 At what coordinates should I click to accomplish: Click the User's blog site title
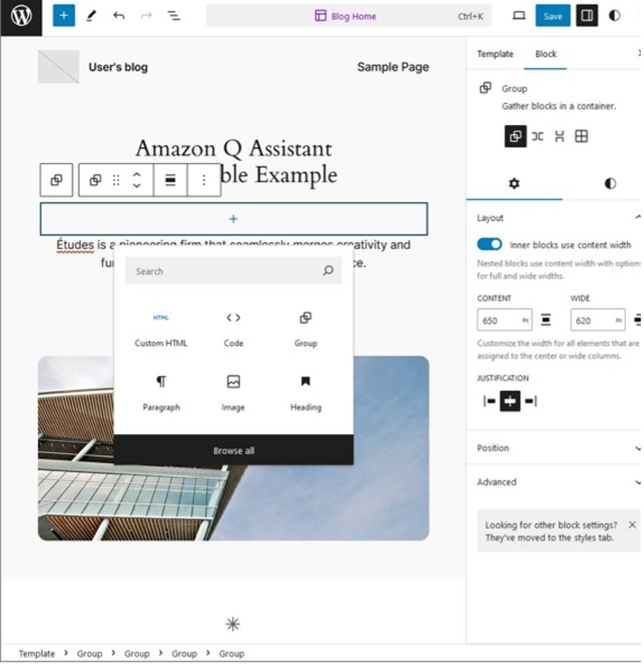118,67
